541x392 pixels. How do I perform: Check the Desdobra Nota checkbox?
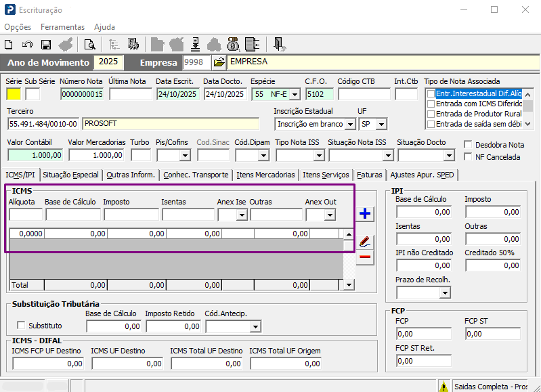469,145
